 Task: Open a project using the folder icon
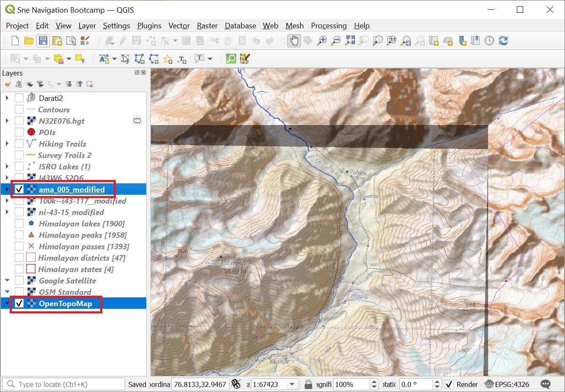pyautogui.click(x=29, y=41)
